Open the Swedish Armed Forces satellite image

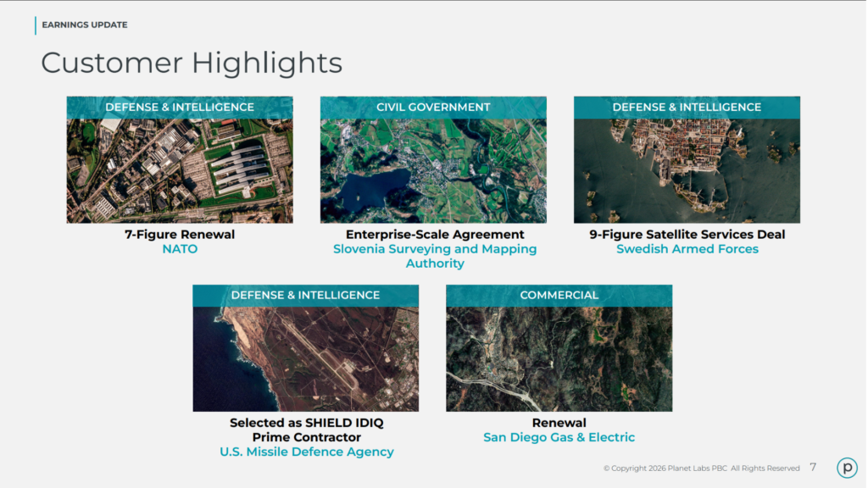pos(687,165)
